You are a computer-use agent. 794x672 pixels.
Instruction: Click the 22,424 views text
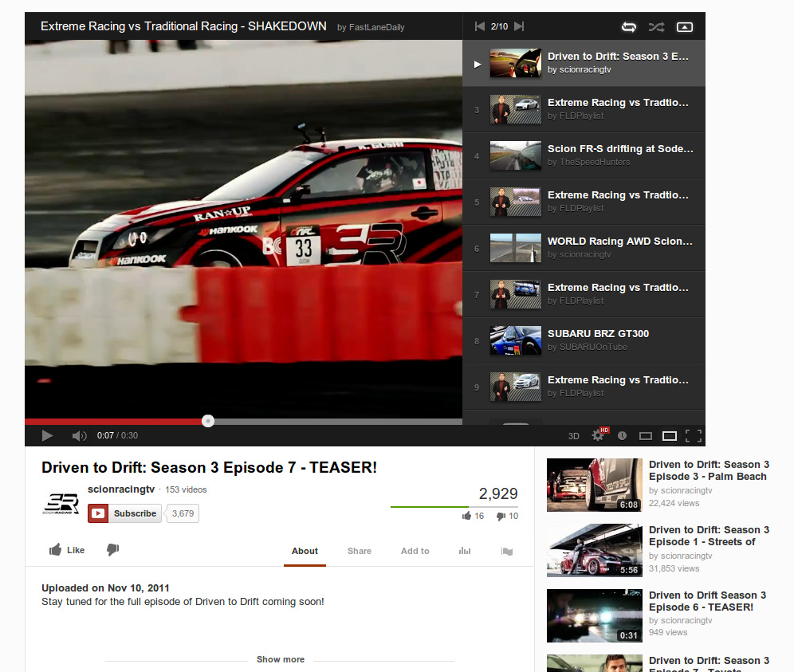coord(674,503)
